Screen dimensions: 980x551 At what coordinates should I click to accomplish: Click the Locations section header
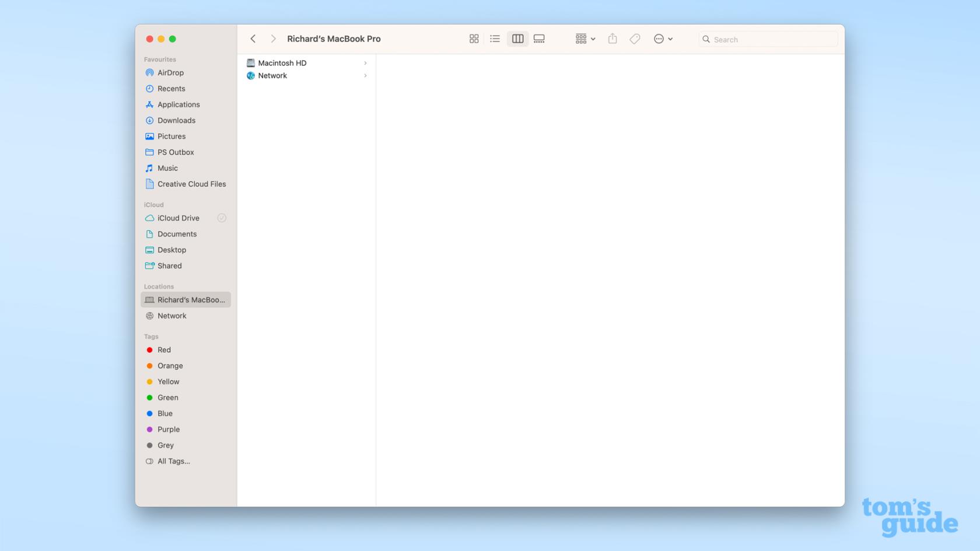[x=159, y=286]
